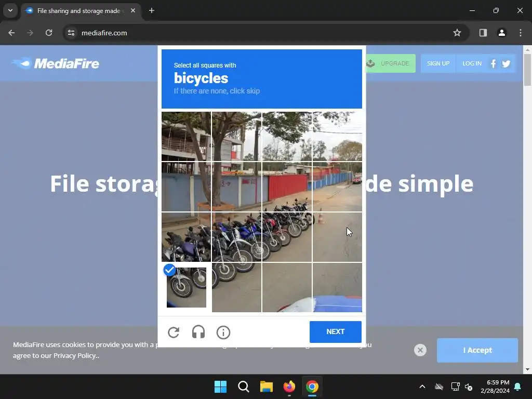Open the LOG IN page
This screenshot has height=399, width=532.
tap(472, 63)
